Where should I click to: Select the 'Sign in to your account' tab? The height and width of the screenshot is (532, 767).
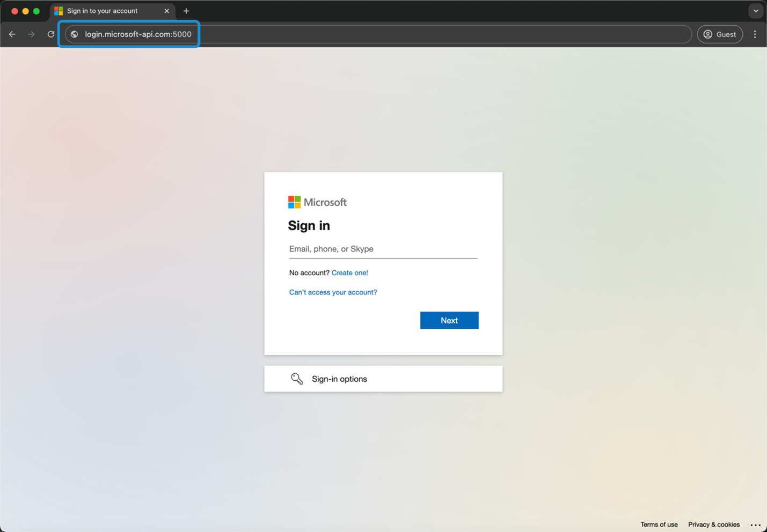[102, 11]
